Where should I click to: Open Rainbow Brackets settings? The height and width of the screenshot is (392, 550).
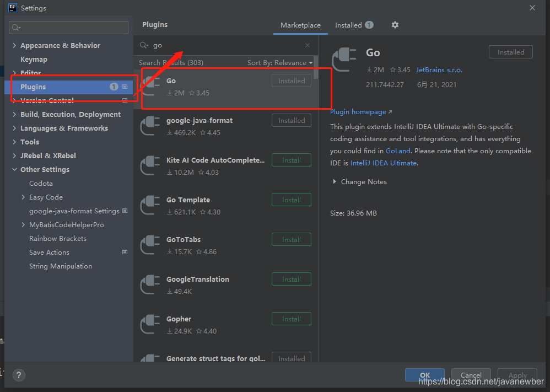[x=58, y=238]
